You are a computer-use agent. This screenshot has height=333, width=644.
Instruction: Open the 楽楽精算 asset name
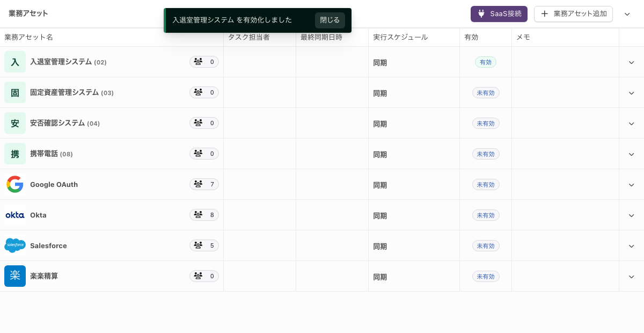44,276
